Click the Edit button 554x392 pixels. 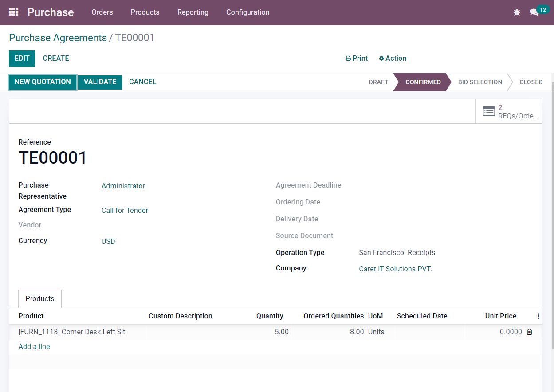22,59
